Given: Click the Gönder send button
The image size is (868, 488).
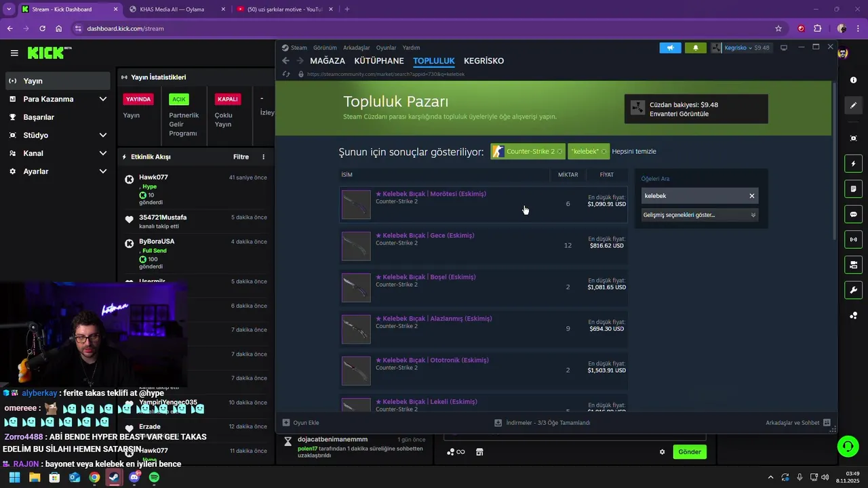Looking at the screenshot, I should [690, 452].
